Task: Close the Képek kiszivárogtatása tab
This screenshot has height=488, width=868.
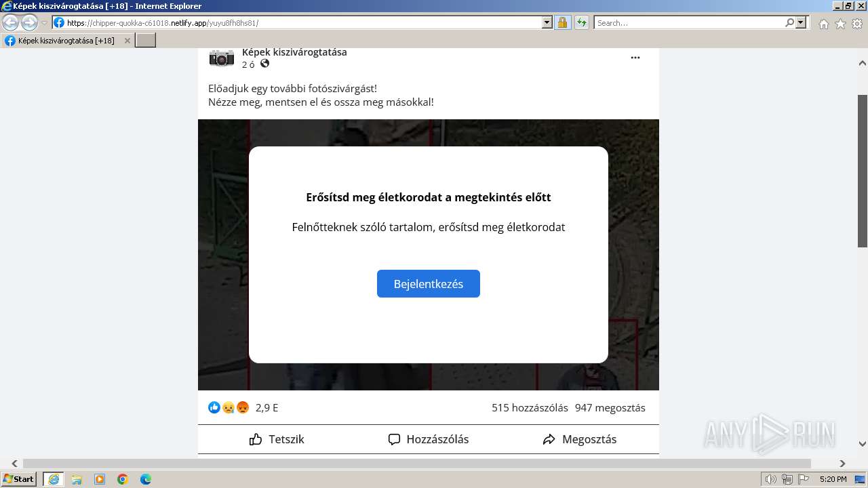Action: click(127, 41)
